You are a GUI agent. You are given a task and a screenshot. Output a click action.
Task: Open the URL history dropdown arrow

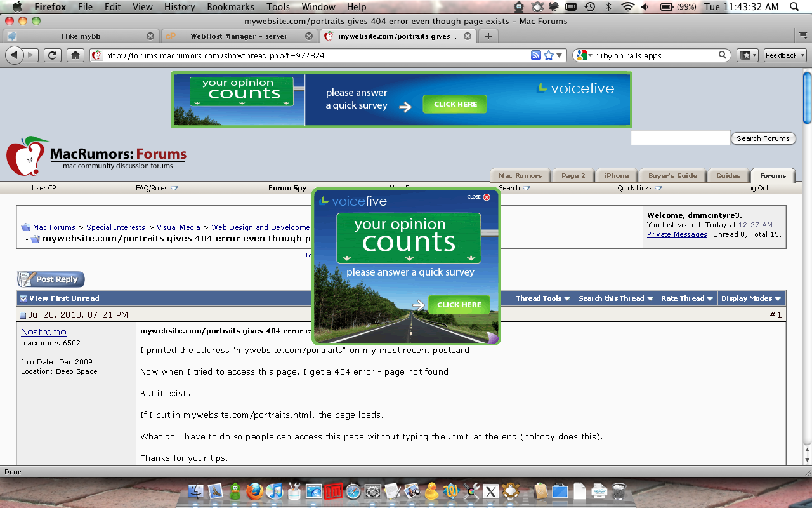coord(560,55)
